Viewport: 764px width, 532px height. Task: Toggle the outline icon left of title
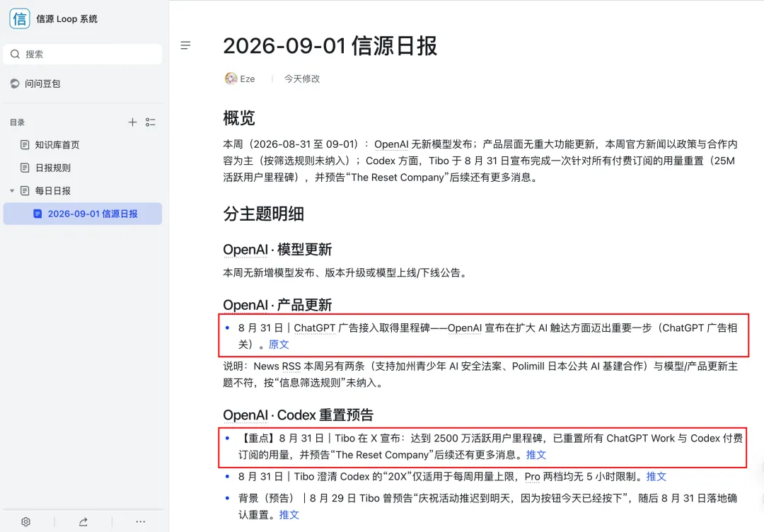[x=185, y=45]
